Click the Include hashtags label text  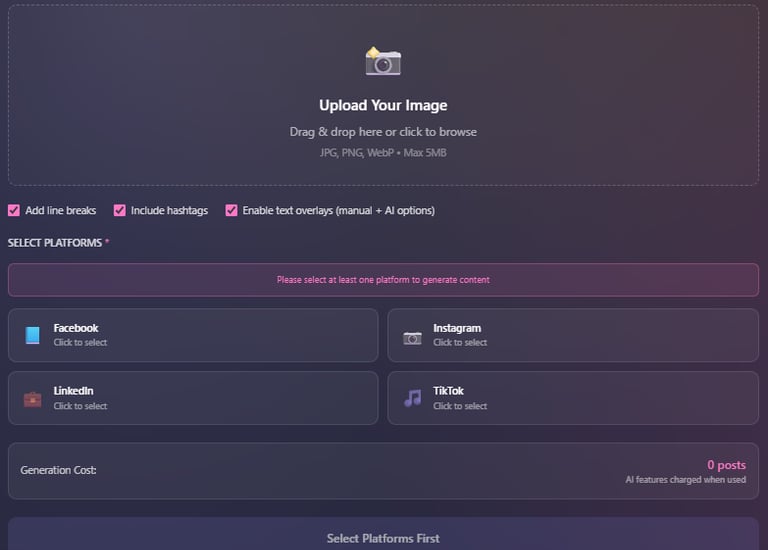point(169,211)
